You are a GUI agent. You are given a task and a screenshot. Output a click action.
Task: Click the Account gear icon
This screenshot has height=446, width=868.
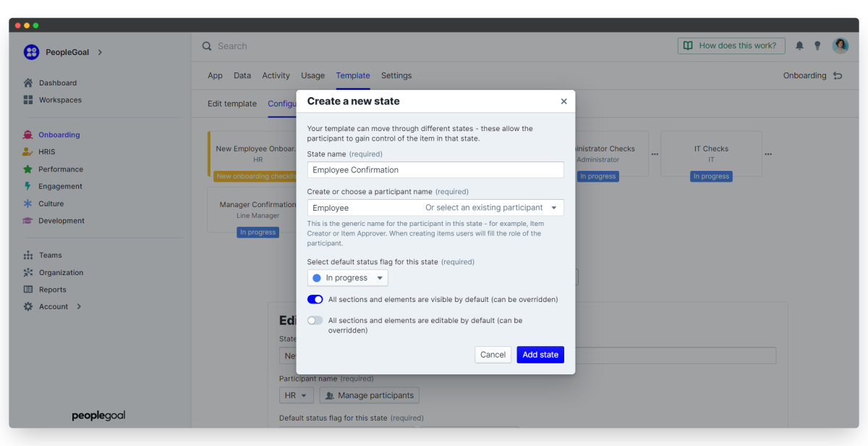tap(28, 306)
